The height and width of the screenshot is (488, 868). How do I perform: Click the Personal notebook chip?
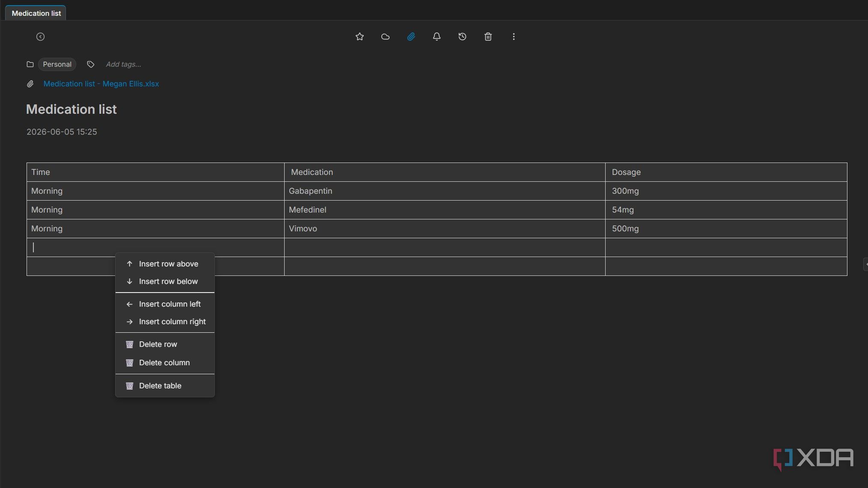[57, 64]
